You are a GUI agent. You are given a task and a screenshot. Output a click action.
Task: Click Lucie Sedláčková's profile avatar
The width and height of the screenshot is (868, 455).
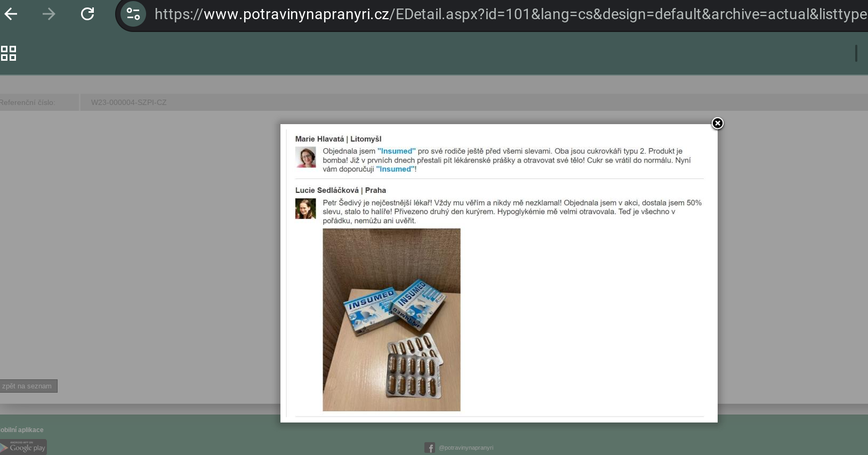coord(306,208)
